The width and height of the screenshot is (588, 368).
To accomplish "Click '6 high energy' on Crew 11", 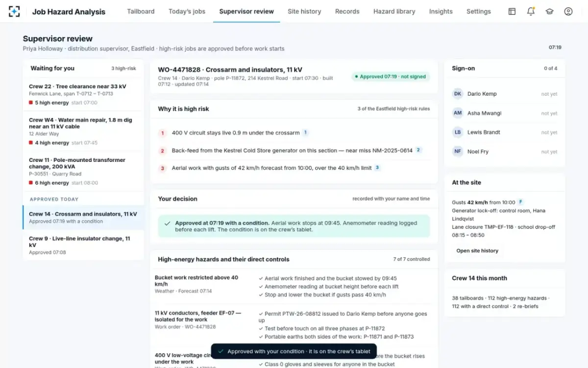I will tap(52, 183).
